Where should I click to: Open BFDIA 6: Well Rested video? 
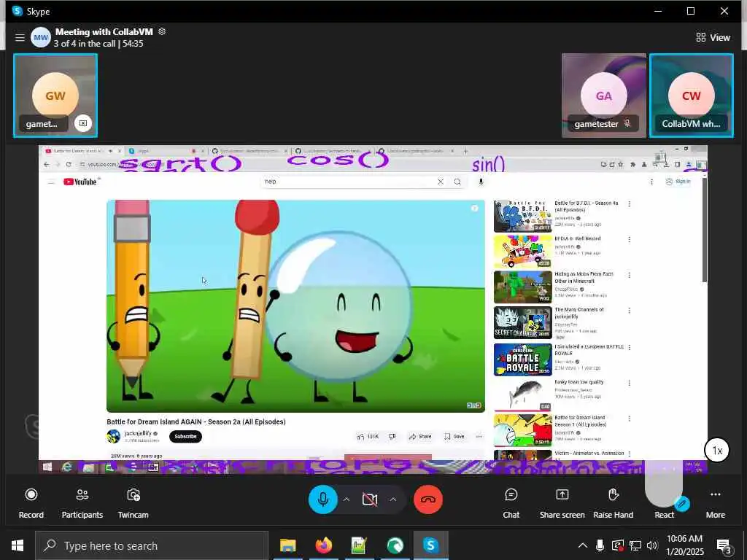tap(522, 252)
